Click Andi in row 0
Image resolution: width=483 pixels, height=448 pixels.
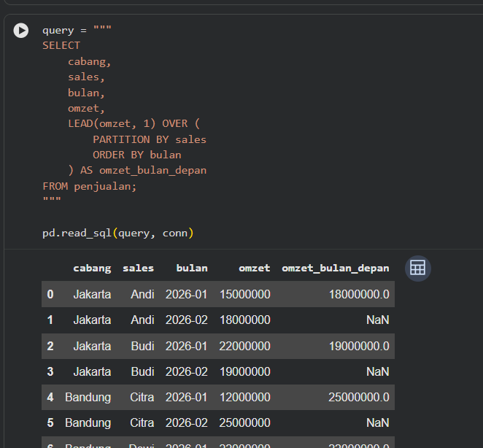pyautogui.click(x=142, y=294)
